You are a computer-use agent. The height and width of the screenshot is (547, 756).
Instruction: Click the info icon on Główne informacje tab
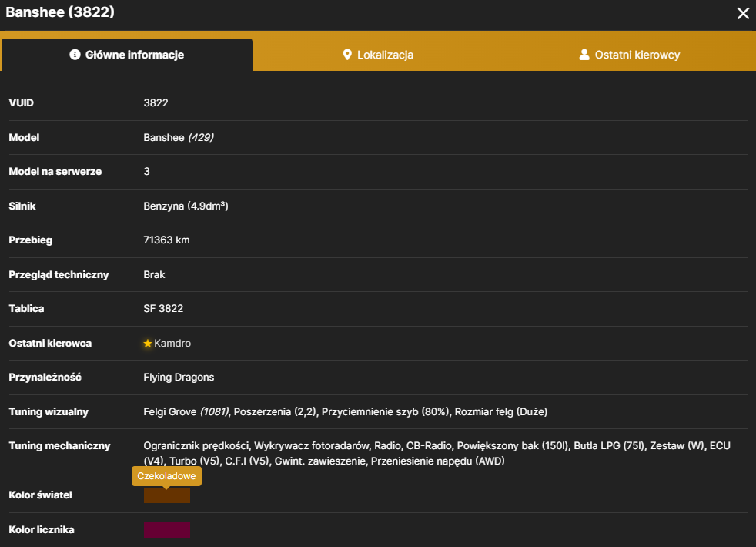tap(75, 55)
